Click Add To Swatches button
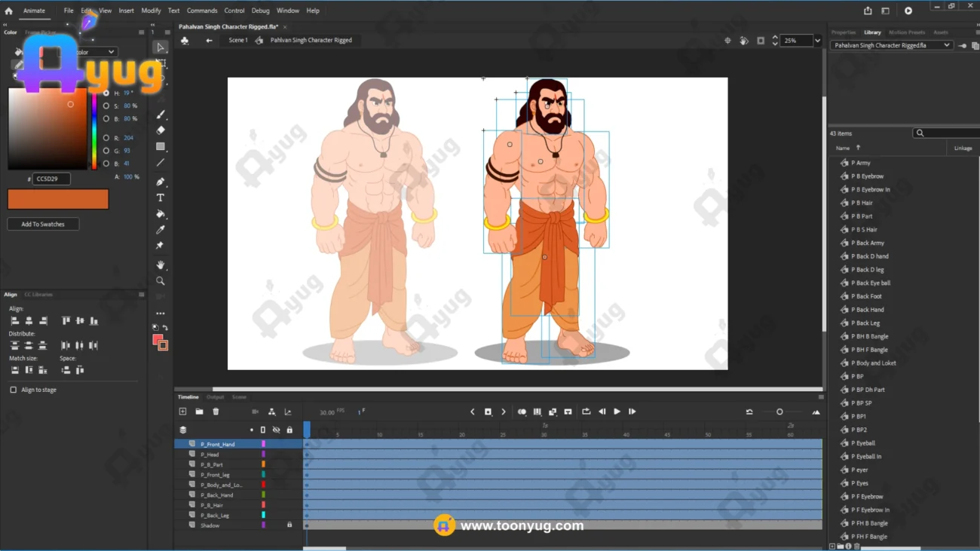The image size is (980, 551). 43,224
